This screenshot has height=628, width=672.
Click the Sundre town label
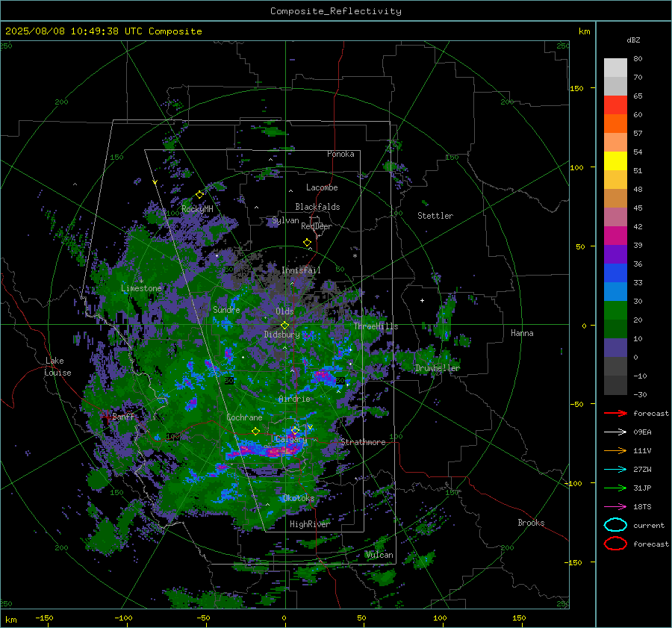pos(226,309)
